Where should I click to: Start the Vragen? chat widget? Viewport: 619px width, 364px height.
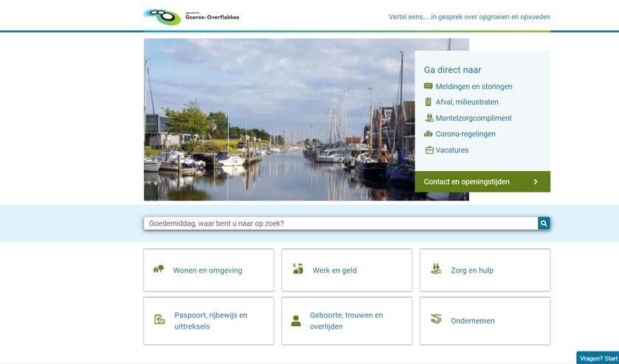598,358
